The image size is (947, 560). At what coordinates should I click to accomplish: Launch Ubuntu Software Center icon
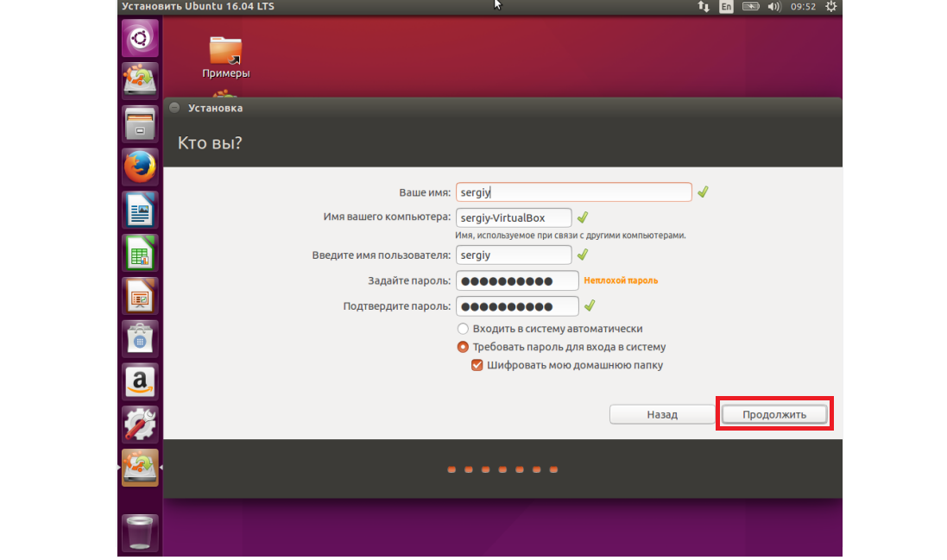(x=140, y=337)
